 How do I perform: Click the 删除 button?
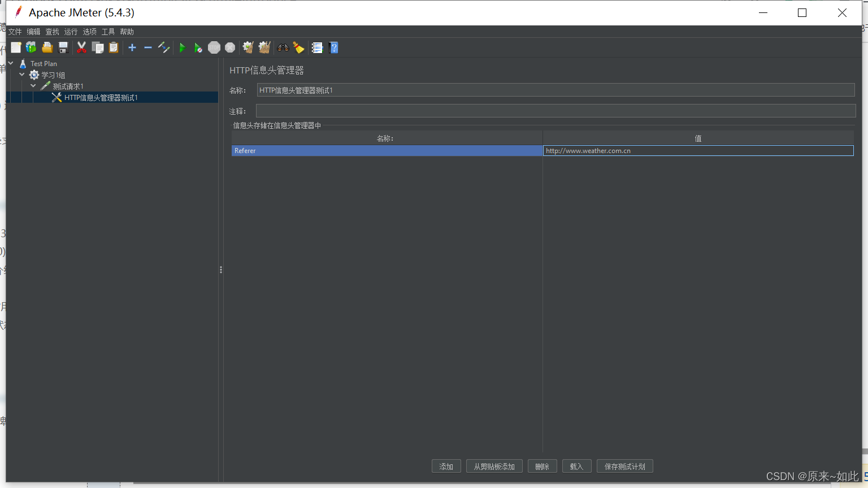pos(542,467)
